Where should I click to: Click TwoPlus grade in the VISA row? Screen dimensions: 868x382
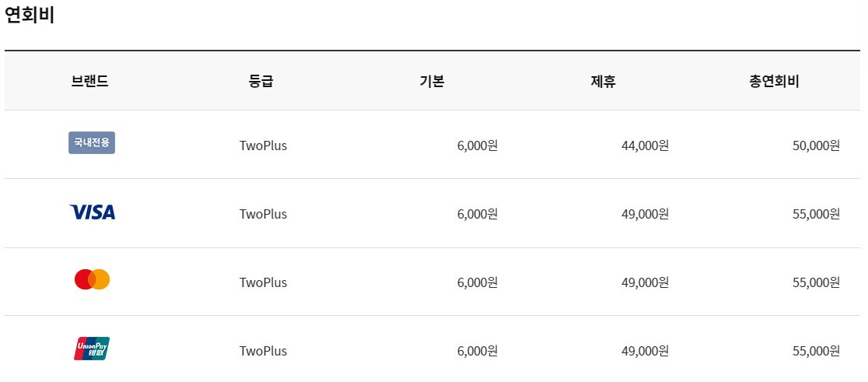(263, 214)
